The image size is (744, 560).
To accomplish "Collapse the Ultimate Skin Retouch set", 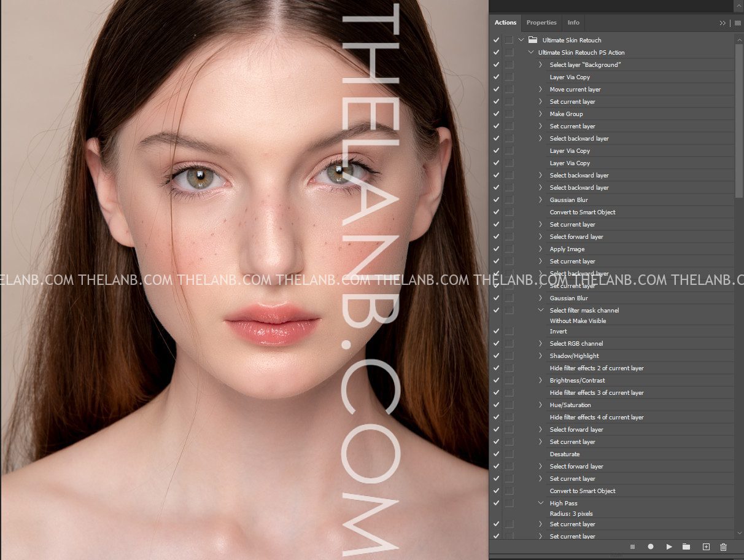I will point(521,40).
